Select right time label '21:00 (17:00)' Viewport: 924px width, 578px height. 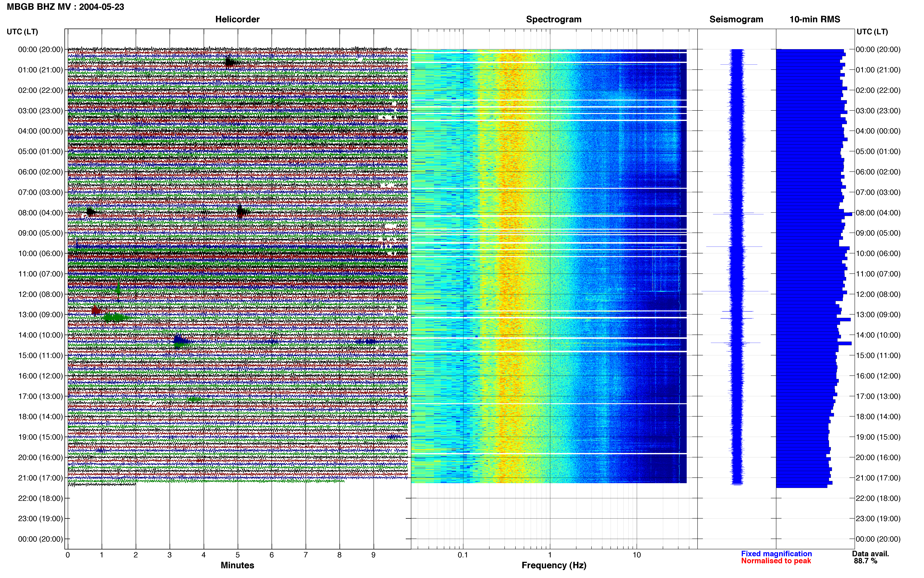click(x=878, y=478)
